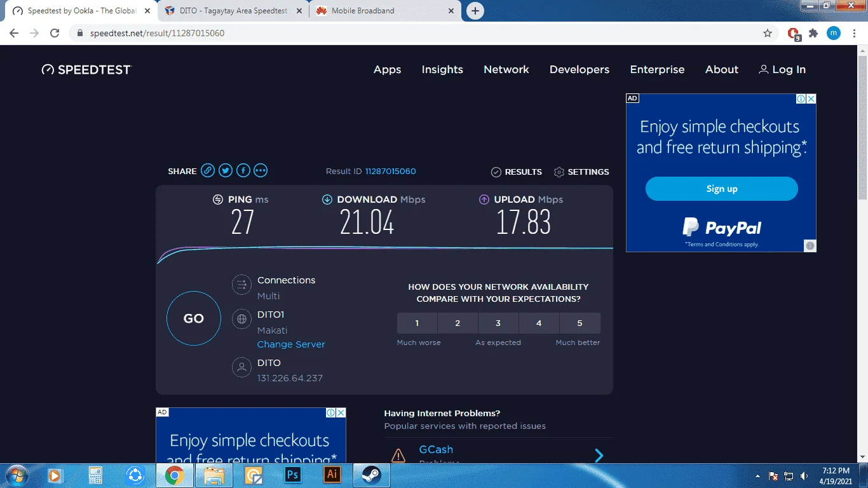Open File Explorer from the taskbar
This screenshot has width=868, height=488.
tap(214, 475)
